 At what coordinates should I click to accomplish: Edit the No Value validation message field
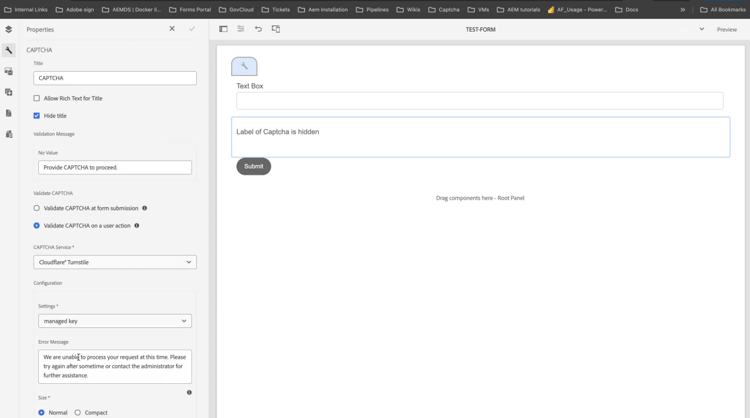[x=115, y=167]
